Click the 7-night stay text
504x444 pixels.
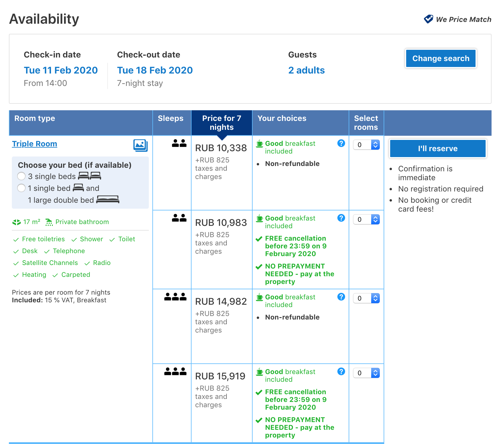click(140, 83)
